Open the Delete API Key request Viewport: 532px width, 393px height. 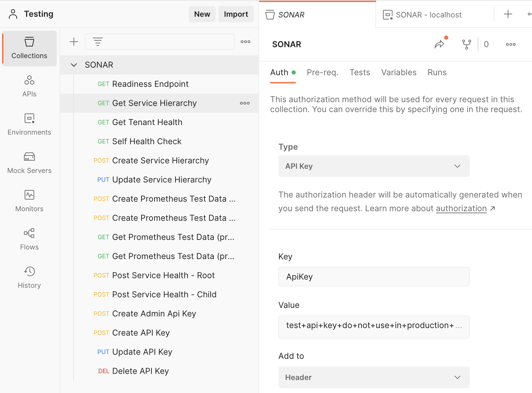159,371
